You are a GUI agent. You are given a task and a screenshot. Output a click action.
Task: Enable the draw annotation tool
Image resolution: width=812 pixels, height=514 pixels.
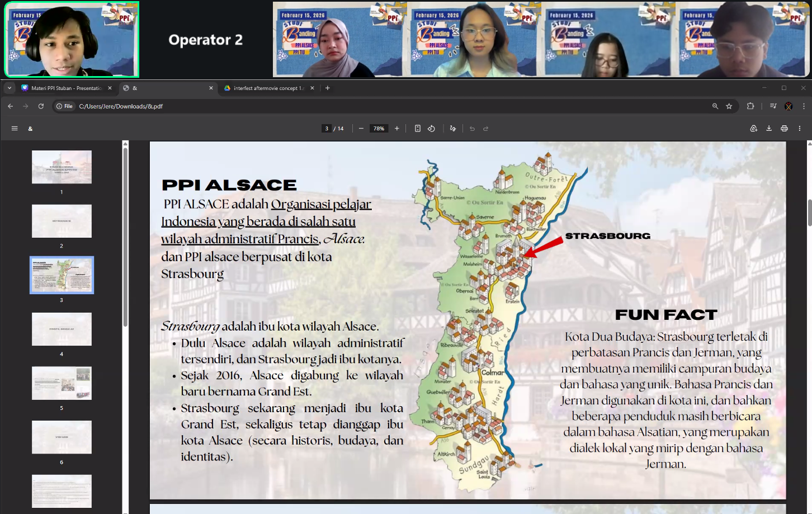(x=453, y=129)
